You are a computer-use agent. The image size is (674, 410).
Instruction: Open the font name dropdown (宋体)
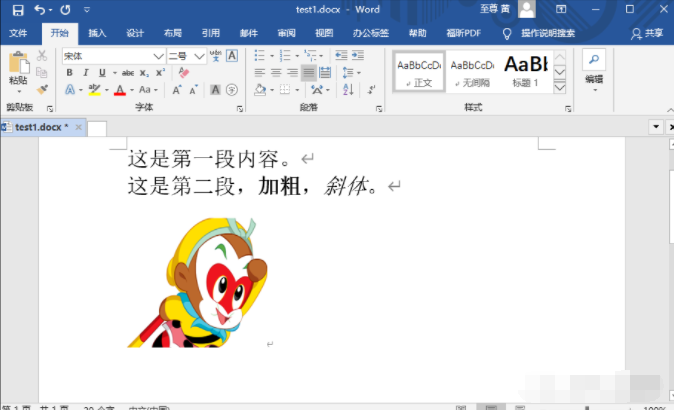158,56
